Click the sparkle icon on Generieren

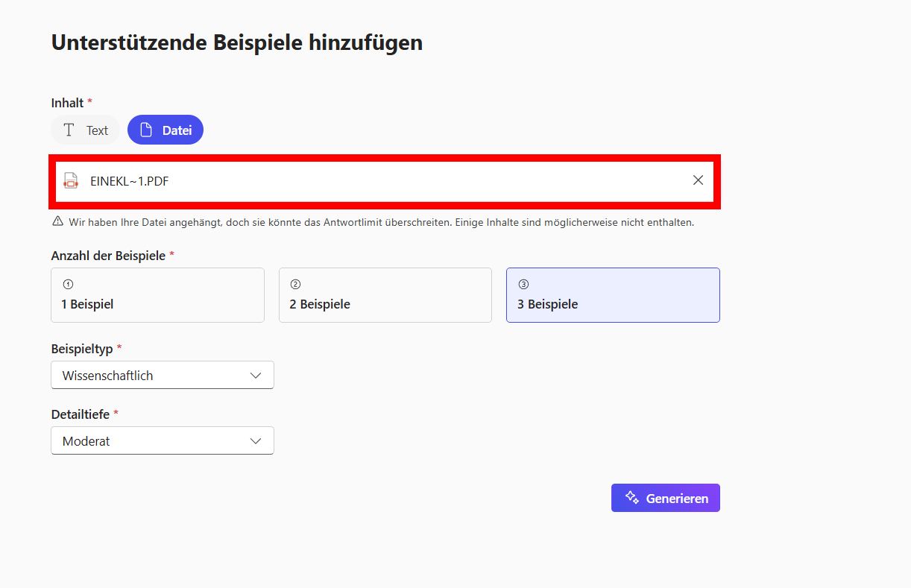click(x=632, y=498)
